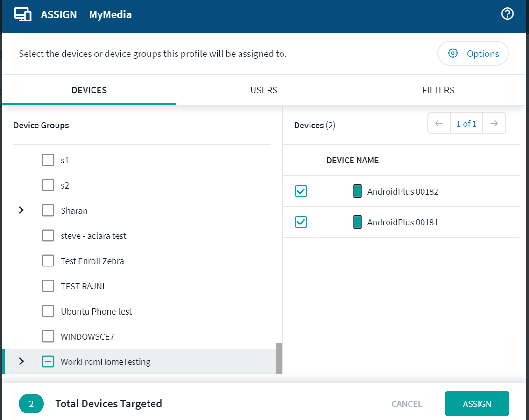Expand the WorkFromHomeTesting device group
Screen dimensions: 529x420
point(21,362)
